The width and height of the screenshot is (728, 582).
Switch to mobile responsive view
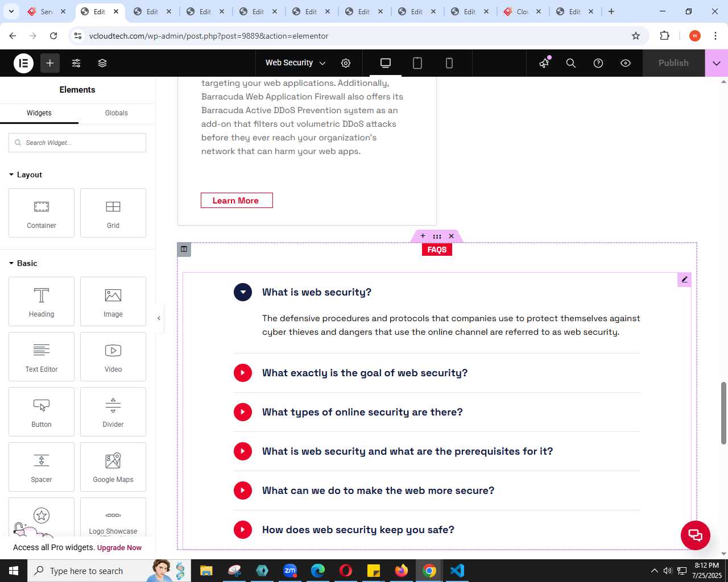click(449, 63)
